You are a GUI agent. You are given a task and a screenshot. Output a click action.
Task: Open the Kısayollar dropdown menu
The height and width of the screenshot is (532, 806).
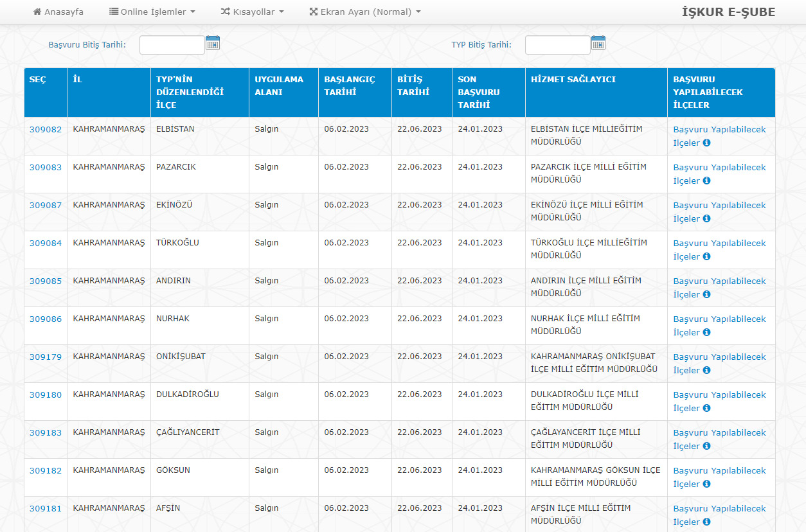point(252,12)
